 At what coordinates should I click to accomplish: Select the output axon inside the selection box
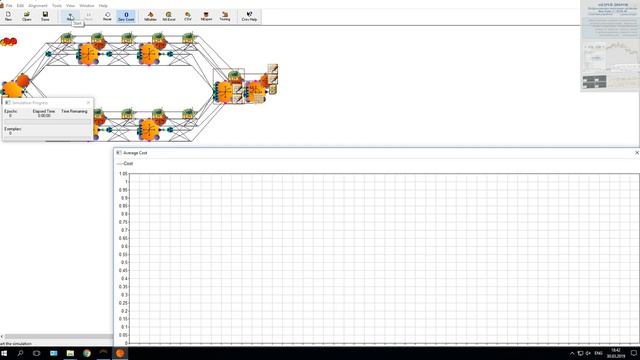click(224, 92)
